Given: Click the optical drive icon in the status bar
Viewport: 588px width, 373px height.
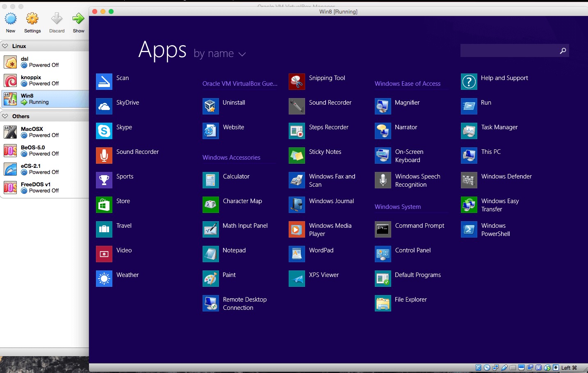Looking at the screenshot, I should (487, 368).
